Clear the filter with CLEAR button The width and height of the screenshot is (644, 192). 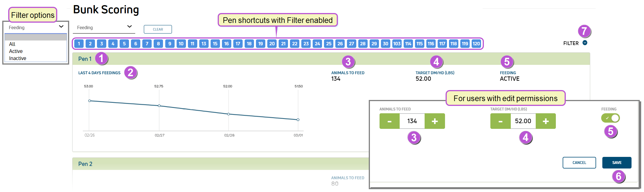(158, 29)
